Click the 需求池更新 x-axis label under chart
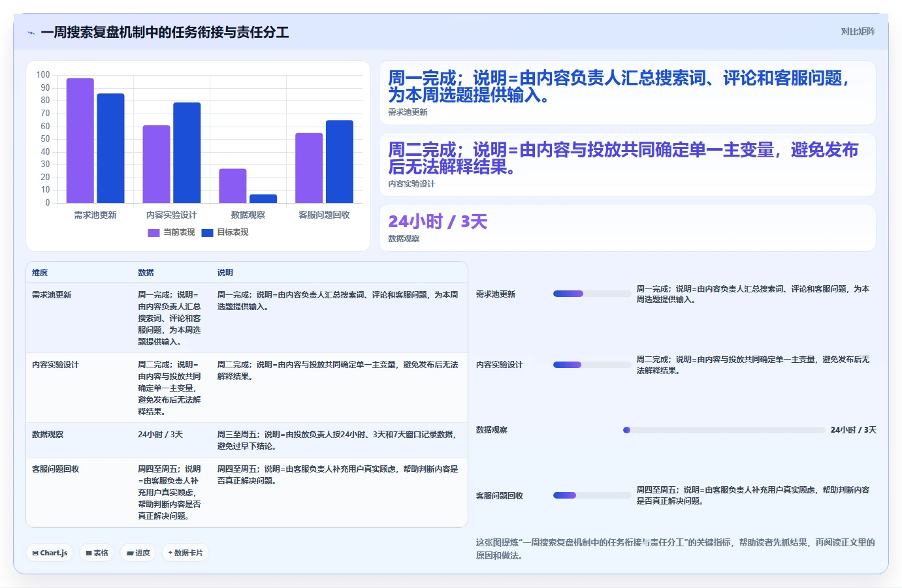This screenshot has width=902, height=588. 95,215
